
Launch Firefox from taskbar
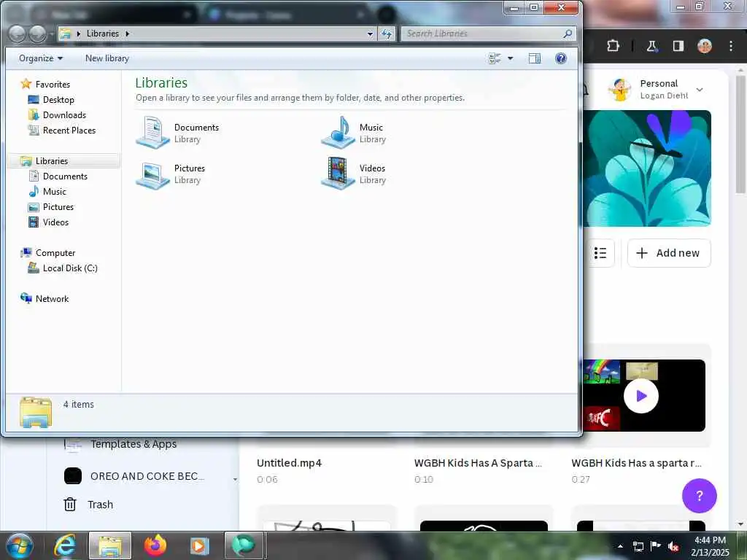coord(155,545)
